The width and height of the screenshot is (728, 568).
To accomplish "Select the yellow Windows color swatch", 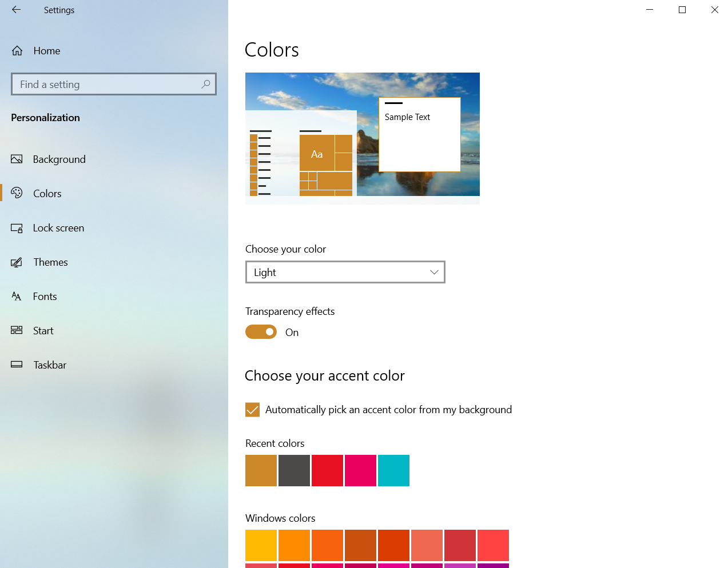I will [261, 545].
